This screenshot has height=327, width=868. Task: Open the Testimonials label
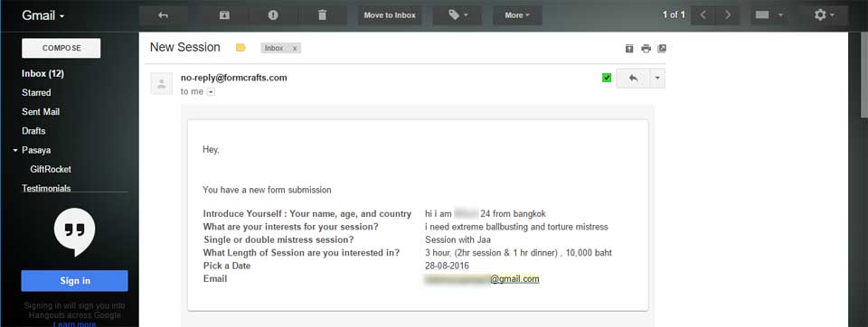(46, 188)
